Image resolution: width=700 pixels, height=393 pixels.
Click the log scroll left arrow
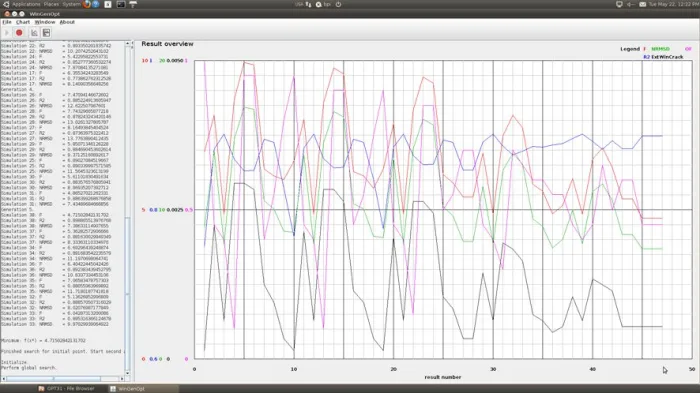(x=4, y=379)
